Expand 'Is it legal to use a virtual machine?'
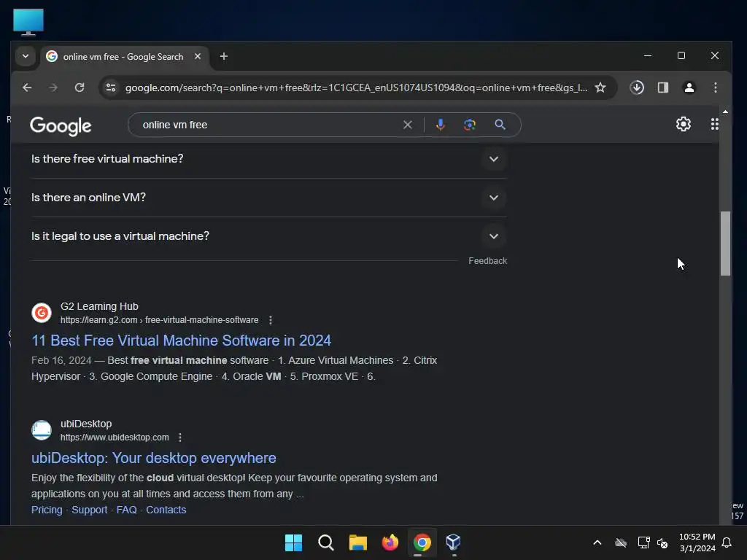The image size is (747, 560). 268,236
